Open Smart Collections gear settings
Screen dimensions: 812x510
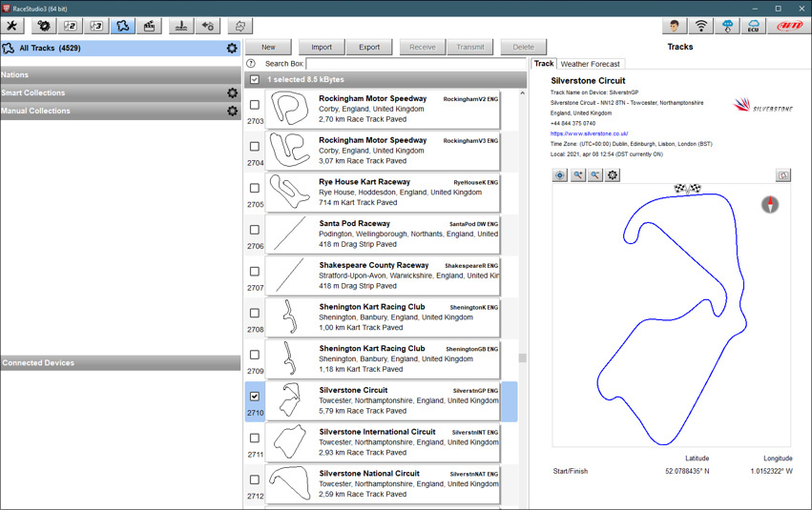pos(233,92)
